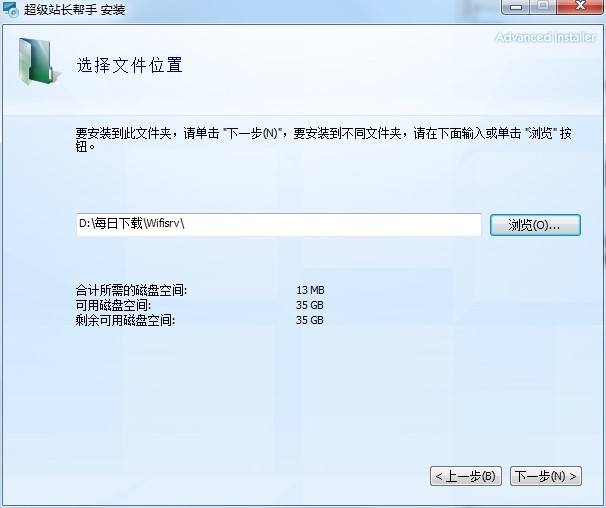Click the 选择文件位置 heading text
Screen dimensions: 606x508
pos(129,65)
